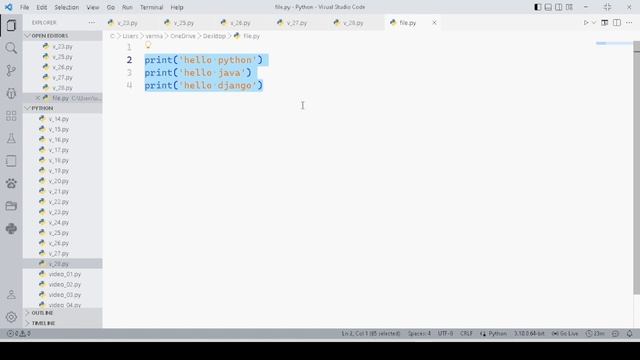Screen dimensions: 640x360
Task: Toggle primary side bar layout button
Action: [538, 7]
